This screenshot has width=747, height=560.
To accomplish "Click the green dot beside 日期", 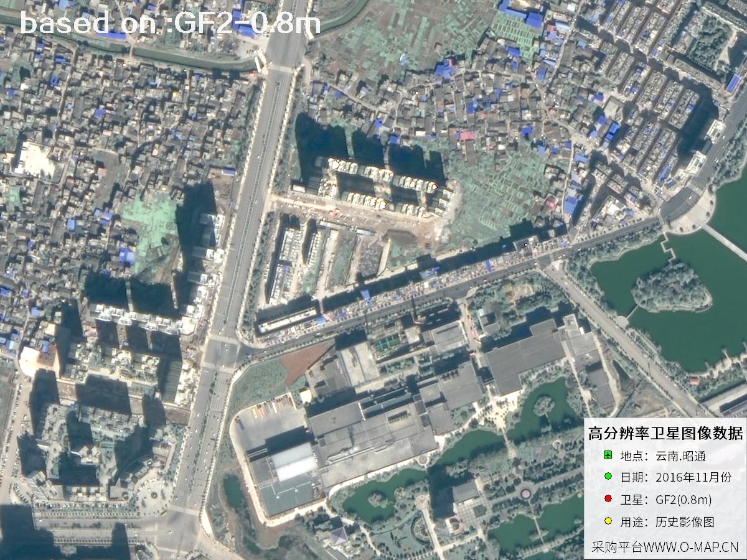I will point(608,477).
